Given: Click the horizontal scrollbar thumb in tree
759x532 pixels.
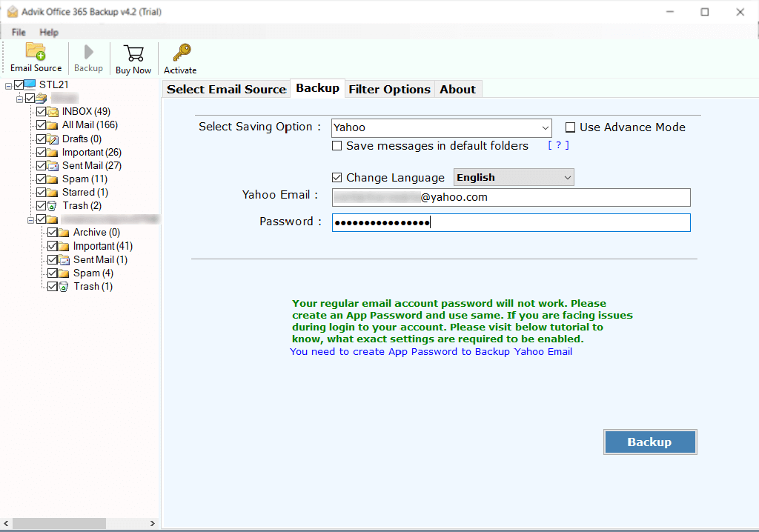Looking at the screenshot, I should click(x=59, y=523).
